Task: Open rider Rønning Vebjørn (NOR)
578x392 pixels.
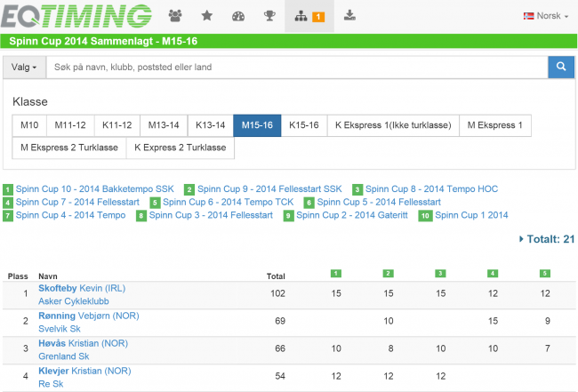Action: coord(89,316)
